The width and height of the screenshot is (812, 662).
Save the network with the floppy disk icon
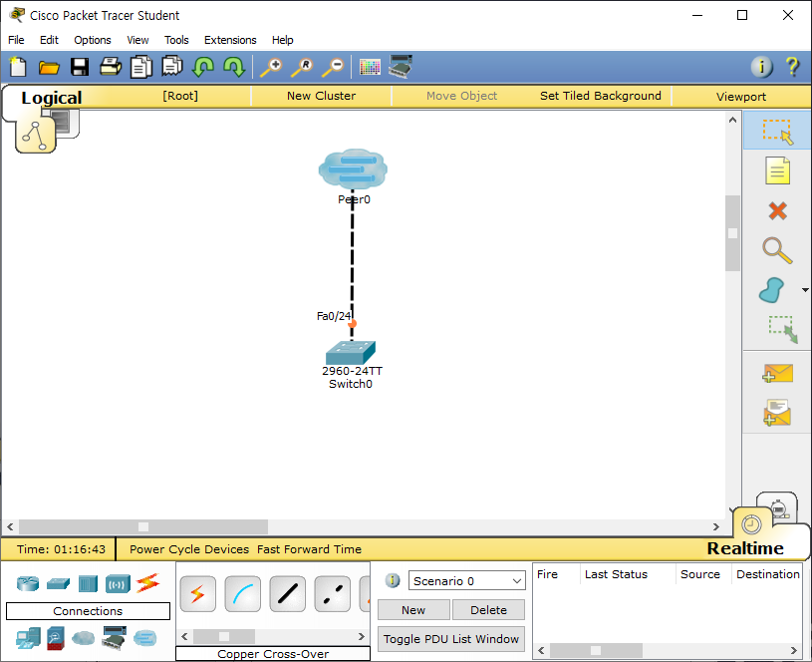[x=80, y=68]
